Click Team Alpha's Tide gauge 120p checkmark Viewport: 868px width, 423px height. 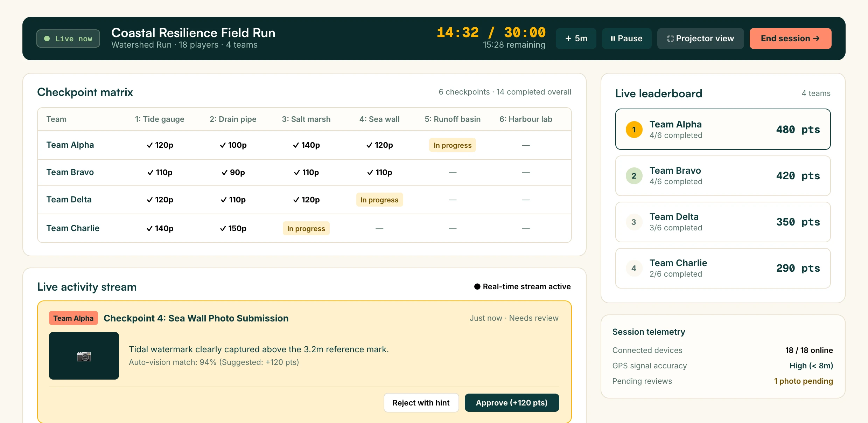coord(160,145)
